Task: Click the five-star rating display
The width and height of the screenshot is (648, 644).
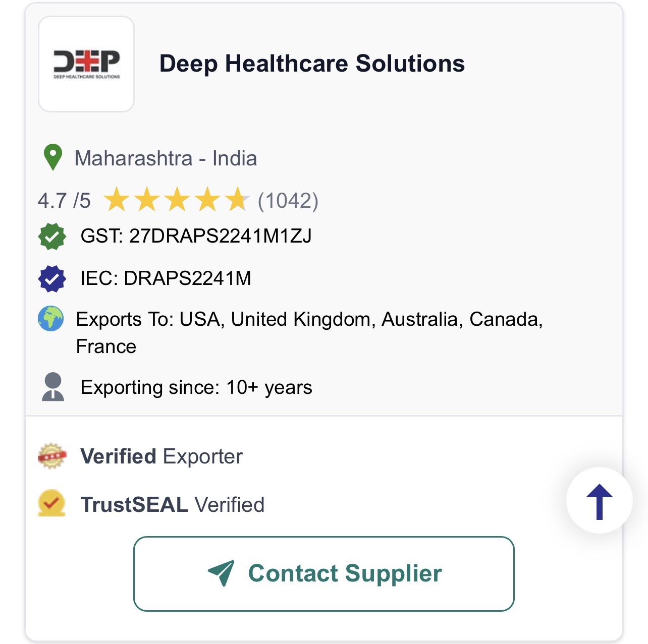Action: pyautogui.click(x=176, y=200)
